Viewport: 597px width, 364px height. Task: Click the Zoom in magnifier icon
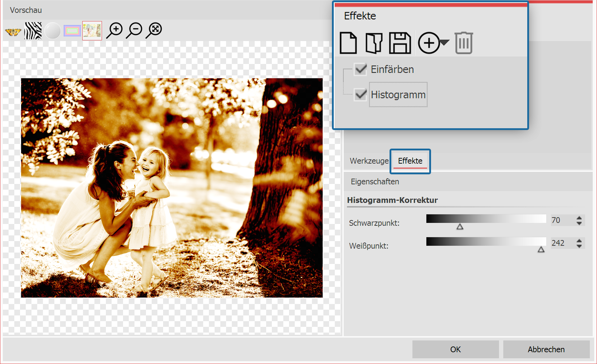tap(114, 30)
